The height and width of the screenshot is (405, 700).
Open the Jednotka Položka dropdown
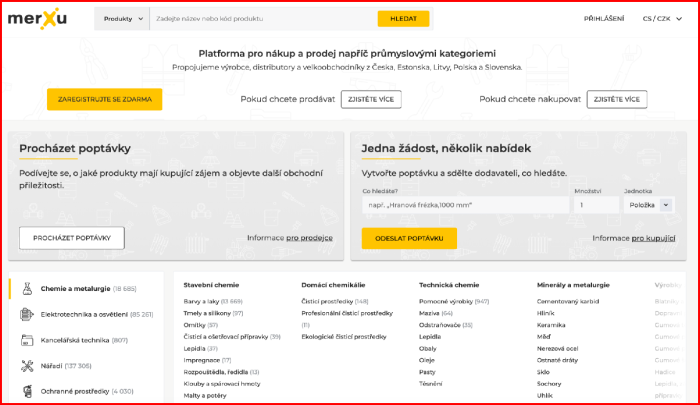click(649, 205)
